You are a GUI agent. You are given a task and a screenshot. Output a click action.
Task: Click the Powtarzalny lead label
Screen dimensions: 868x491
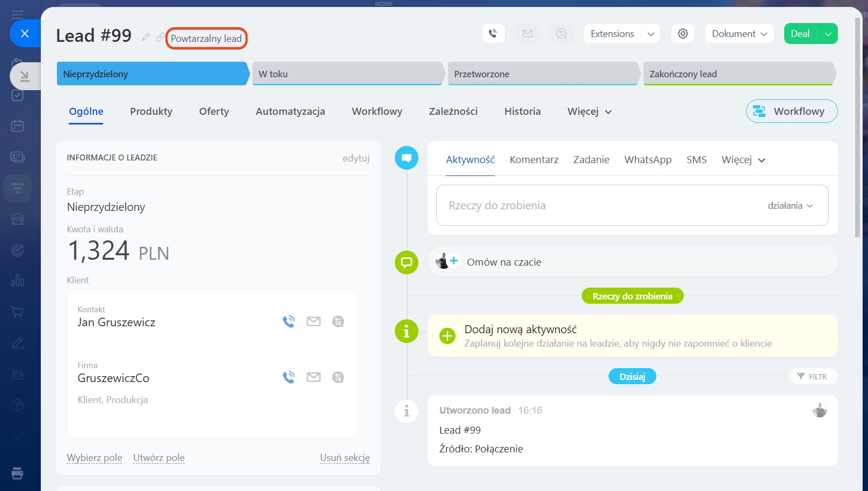coord(206,39)
